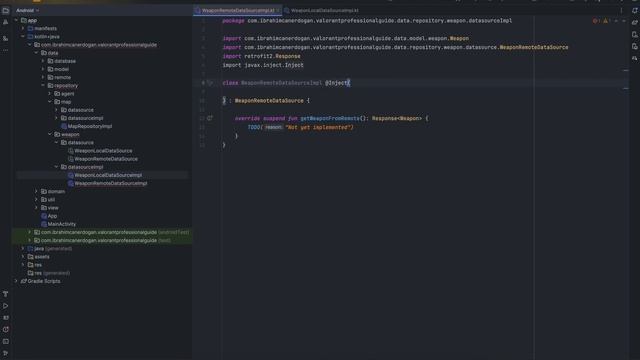Click the @Inject annotation in code
The image size is (640, 360).
pyautogui.click(x=337, y=83)
